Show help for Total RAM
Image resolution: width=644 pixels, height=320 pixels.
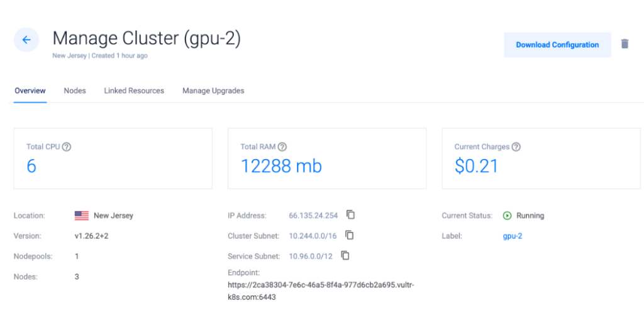[282, 146]
